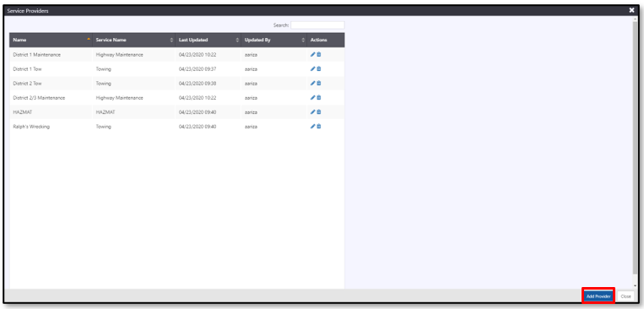Edit the District 2/3 Maintenance provider

312,98
